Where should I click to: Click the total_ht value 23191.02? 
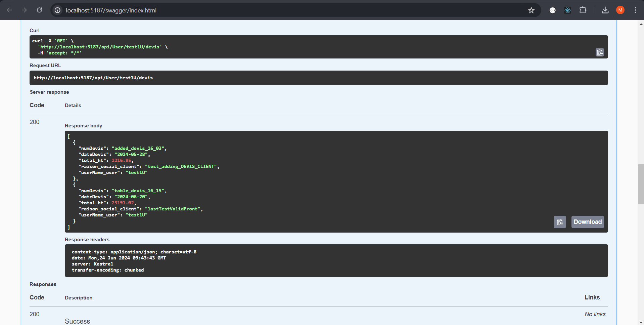123,203
